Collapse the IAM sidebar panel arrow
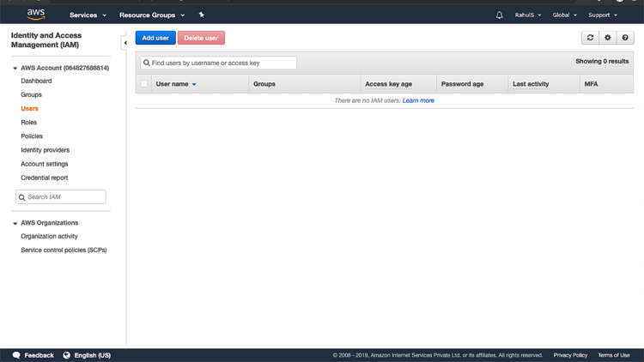Viewport: 644px width, 362px height. click(x=125, y=43)
